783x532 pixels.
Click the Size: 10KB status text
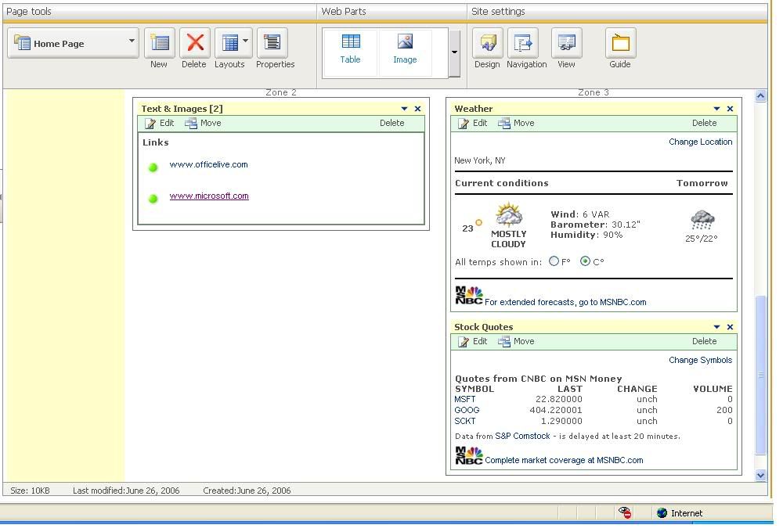click(30, 491)
